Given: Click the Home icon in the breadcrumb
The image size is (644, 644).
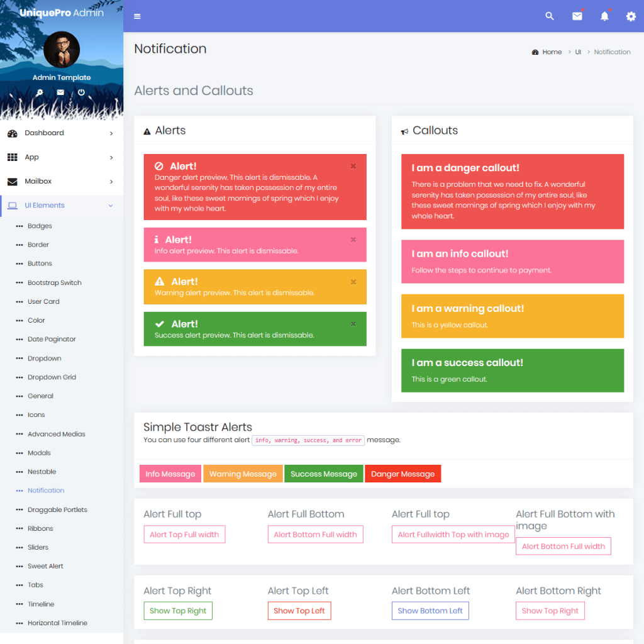Looking at the screenshot, I should (x=534, y=52).
